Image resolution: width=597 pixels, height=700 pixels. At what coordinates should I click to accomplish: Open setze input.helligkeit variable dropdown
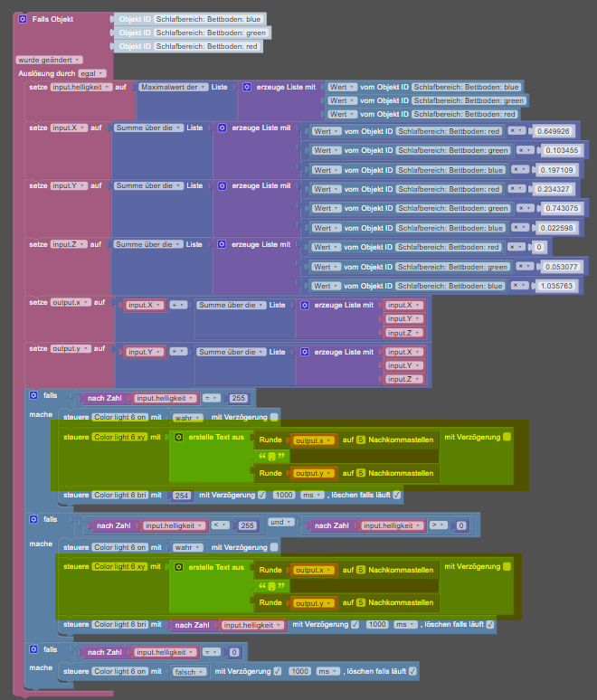81,87
